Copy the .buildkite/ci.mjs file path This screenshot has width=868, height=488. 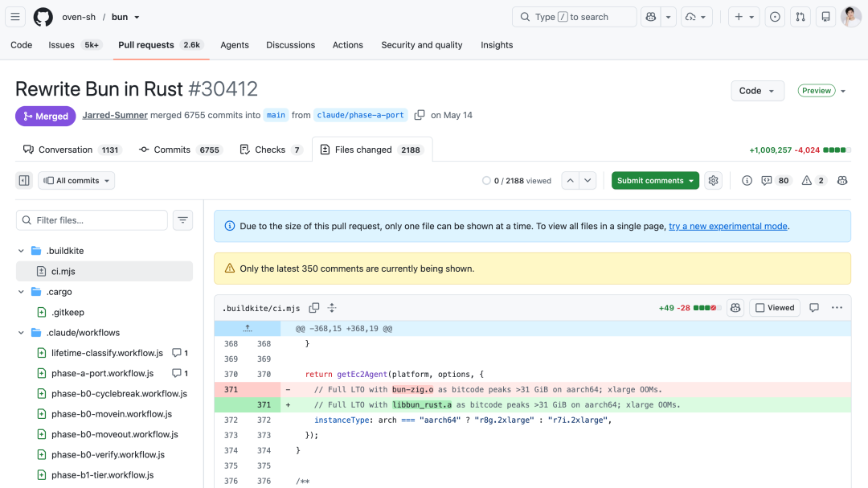314,307
